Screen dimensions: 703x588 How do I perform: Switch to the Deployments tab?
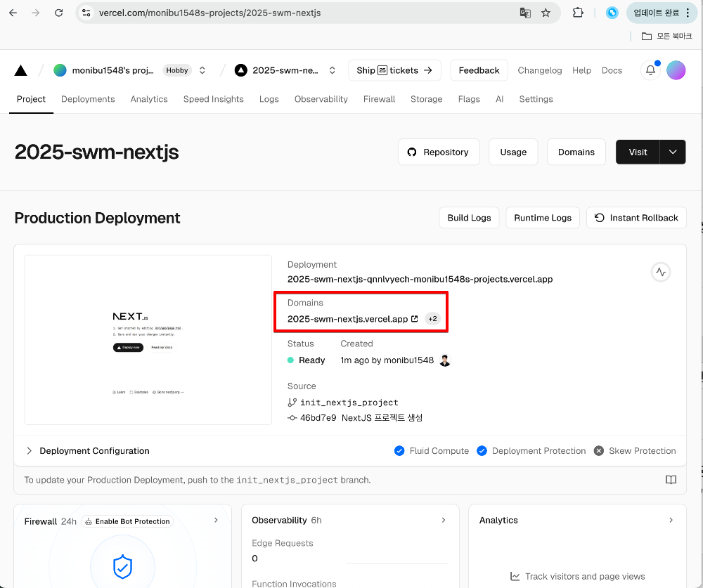[88, 99]
